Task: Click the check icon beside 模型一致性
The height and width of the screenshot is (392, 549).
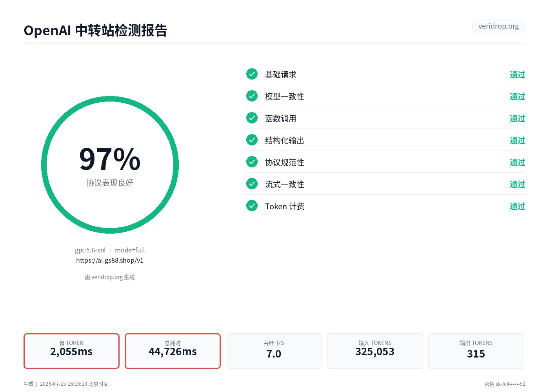Action: pyautogui.click(x=252, y=96)
